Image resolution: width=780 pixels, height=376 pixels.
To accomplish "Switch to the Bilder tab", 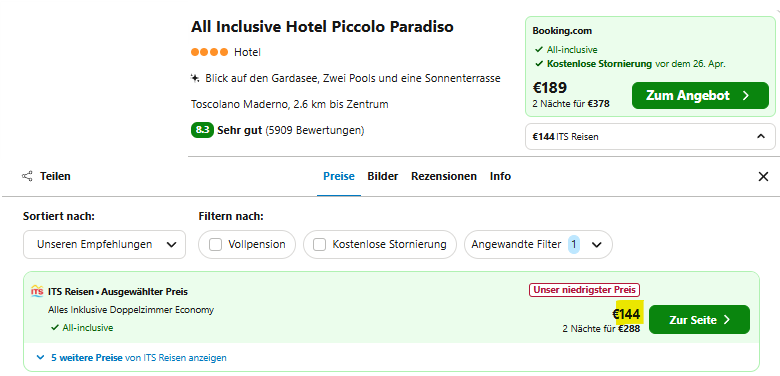I will point(383,176).
